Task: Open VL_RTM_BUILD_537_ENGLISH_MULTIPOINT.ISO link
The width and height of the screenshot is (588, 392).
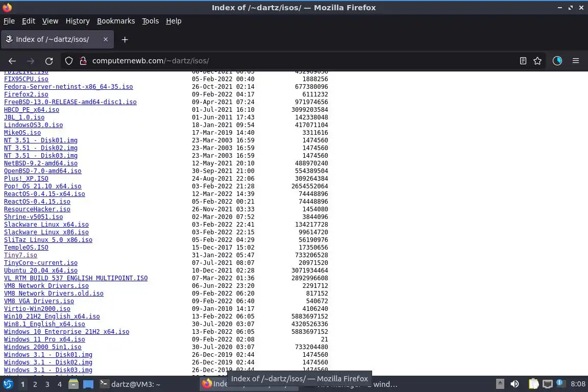Action: click(76, 278)
